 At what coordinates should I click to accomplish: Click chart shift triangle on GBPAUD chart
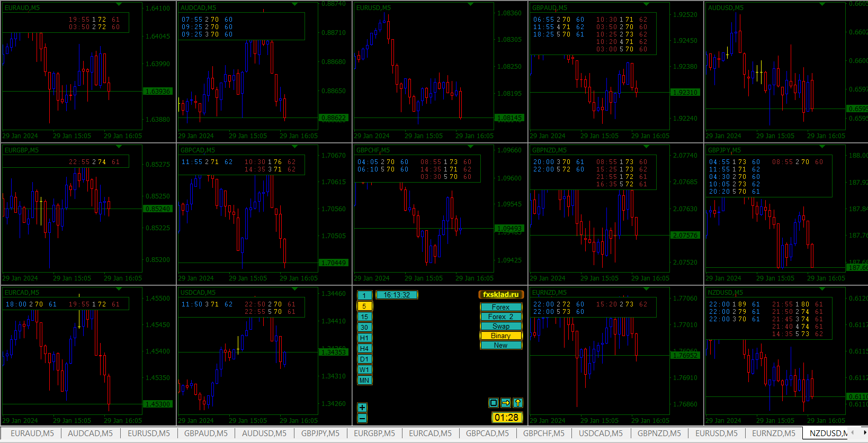646,4
